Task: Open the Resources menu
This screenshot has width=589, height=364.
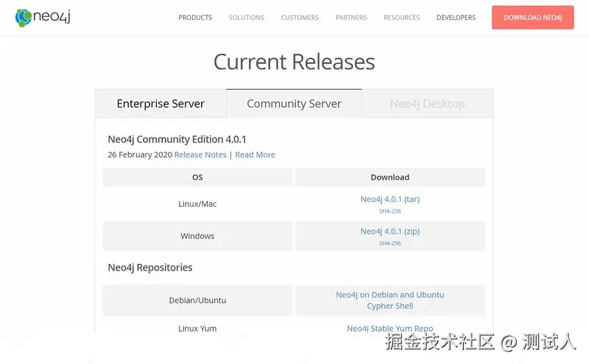Action: [401, 18]
